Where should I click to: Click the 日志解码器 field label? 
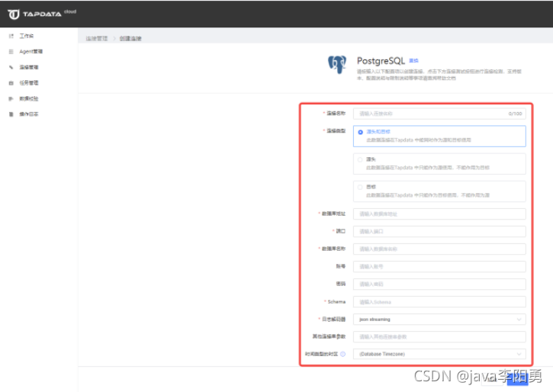[x=333, y=319]
